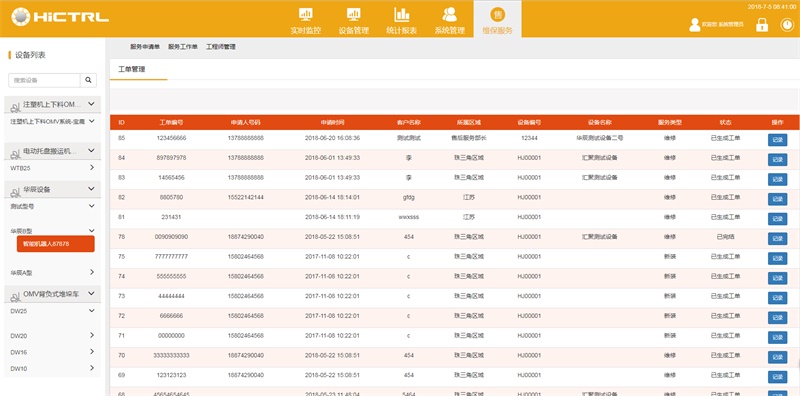Open the 系统管理 system management icon
The image size is (800, 396).
coord(449,14)
